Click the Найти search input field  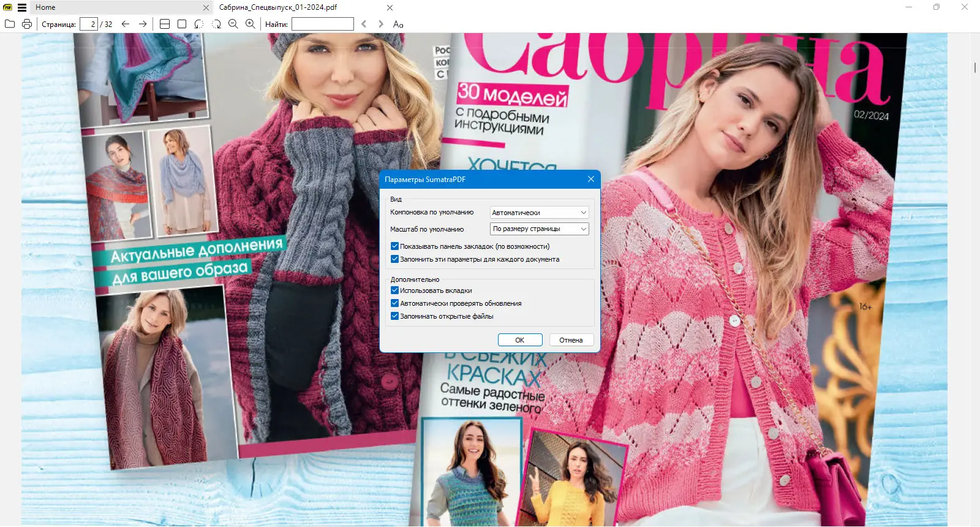(323, 24)
